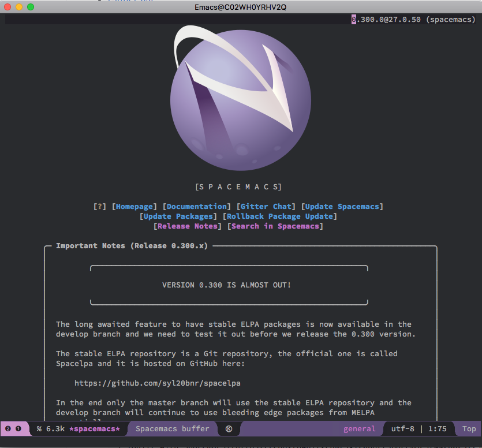Screen dimensions: 482x448
Task: Click the error count indicator in the modeline
Action: click(x=8, y=429)
